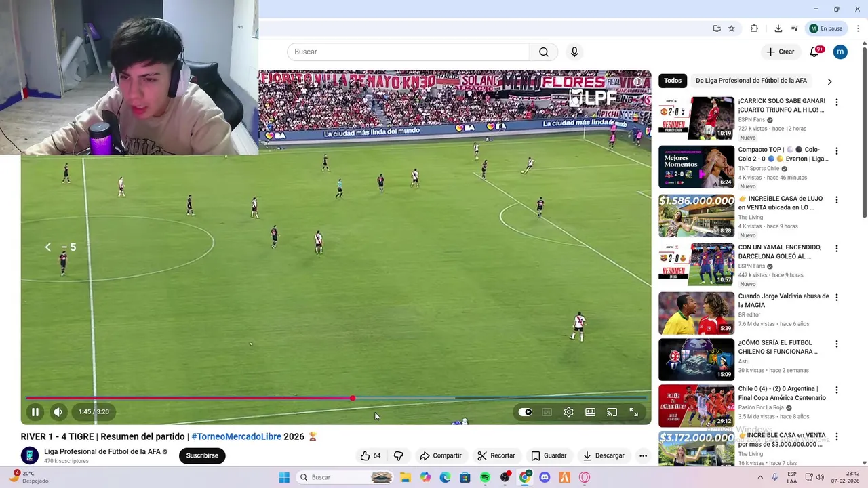Open ¿CÓMO SERÍA EL FUTBOL CHILENO video
The height and width of the screenshot is (488, 868).
click(778, 347)
